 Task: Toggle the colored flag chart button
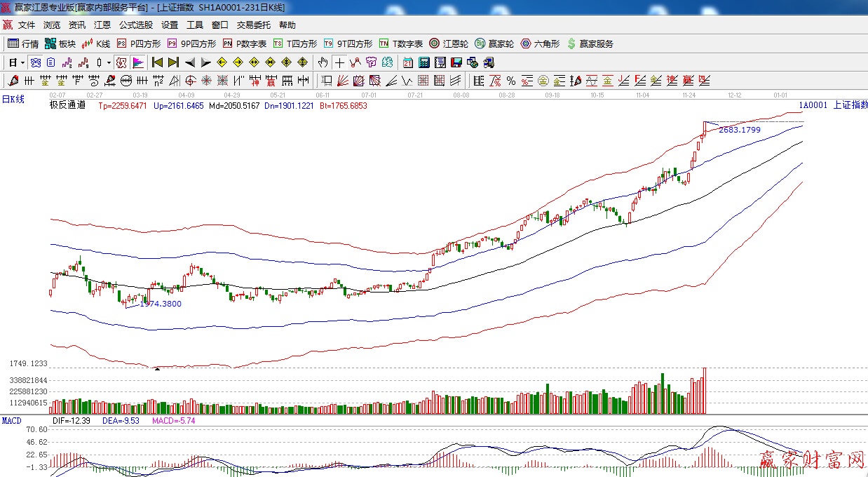[137, 62]
